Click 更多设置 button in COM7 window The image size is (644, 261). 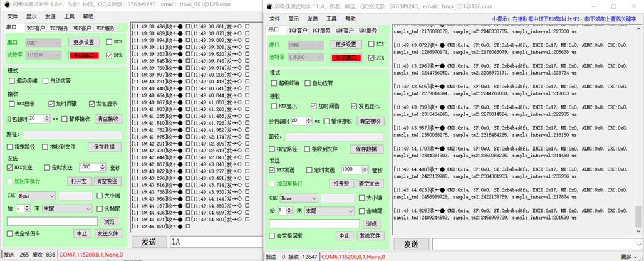coord(84,42)
